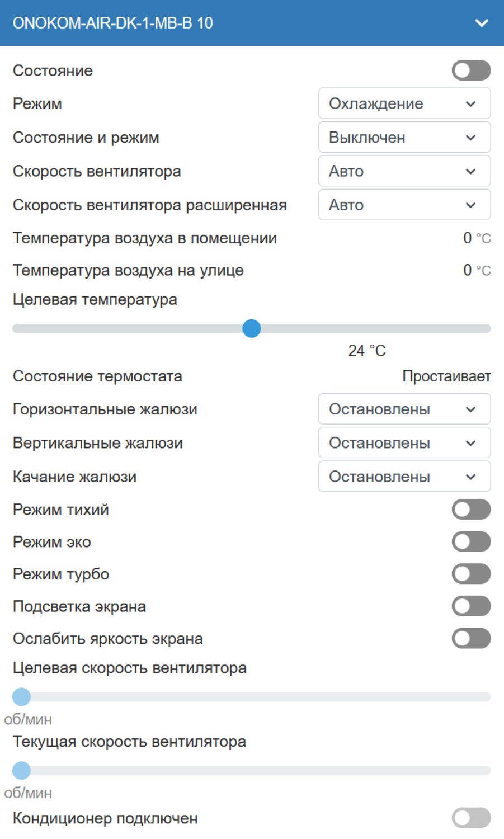Click the Кондиционер подключен status switch
The image size is (504, 839).
tap(471, 818)
